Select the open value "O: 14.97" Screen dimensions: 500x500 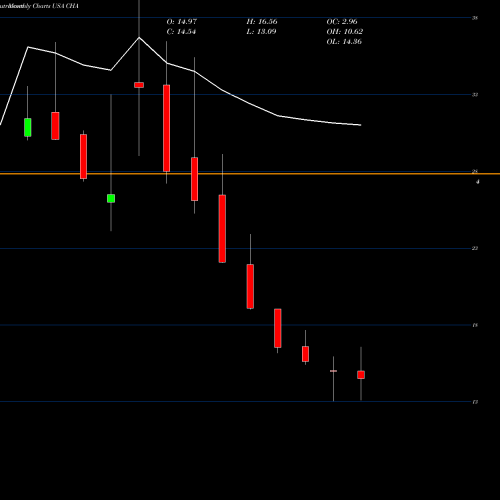point(182,22)
